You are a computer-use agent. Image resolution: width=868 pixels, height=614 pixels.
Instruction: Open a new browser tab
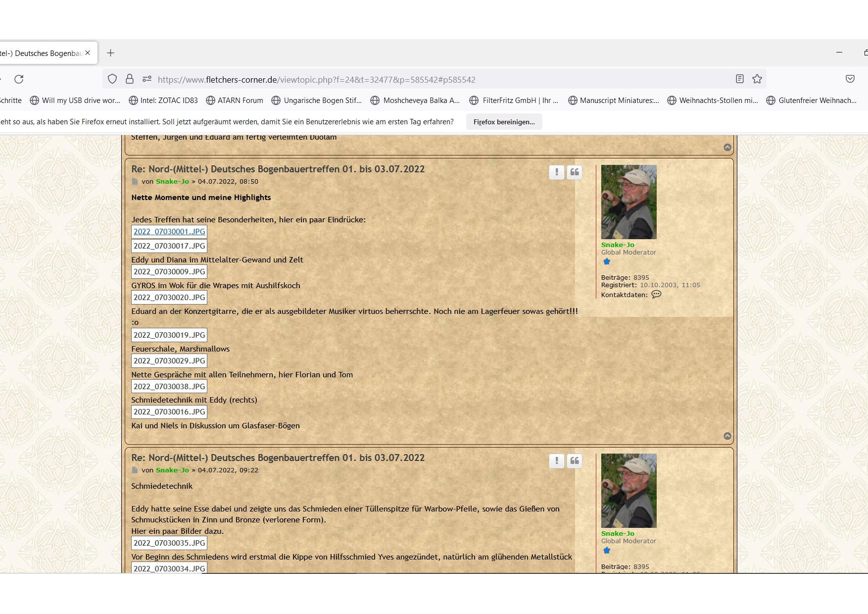point(111,53)
